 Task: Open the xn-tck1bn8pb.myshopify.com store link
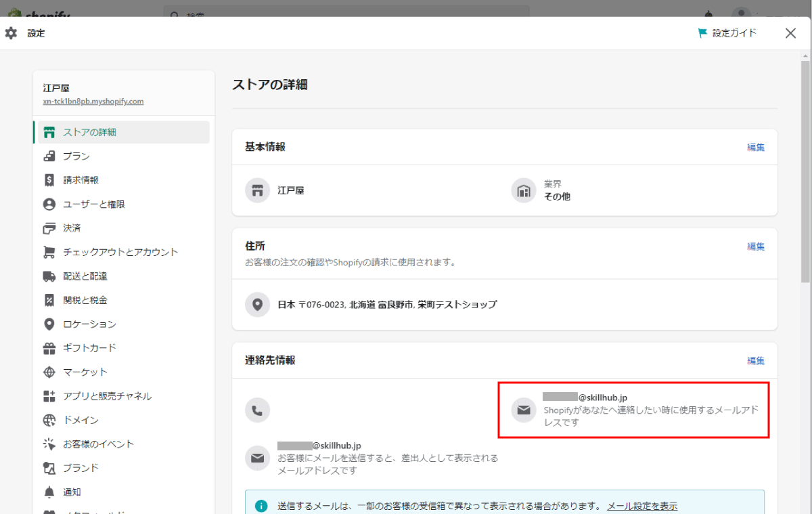93,102
